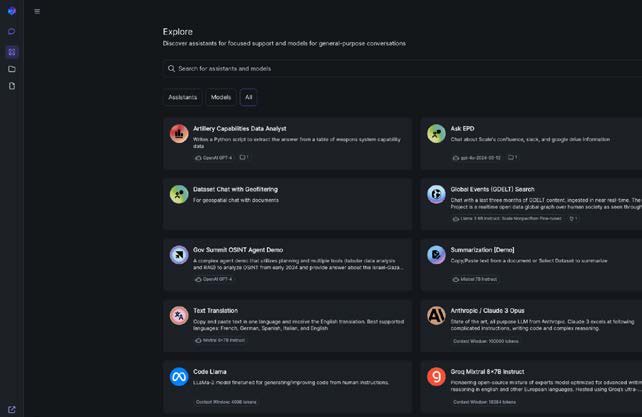
Task: Click the Code Llama Meta logo icon
Action: click(179, 376)
